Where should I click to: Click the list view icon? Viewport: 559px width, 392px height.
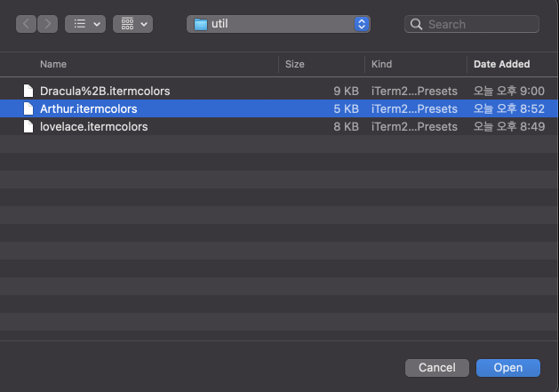click(x=79, y=24)
